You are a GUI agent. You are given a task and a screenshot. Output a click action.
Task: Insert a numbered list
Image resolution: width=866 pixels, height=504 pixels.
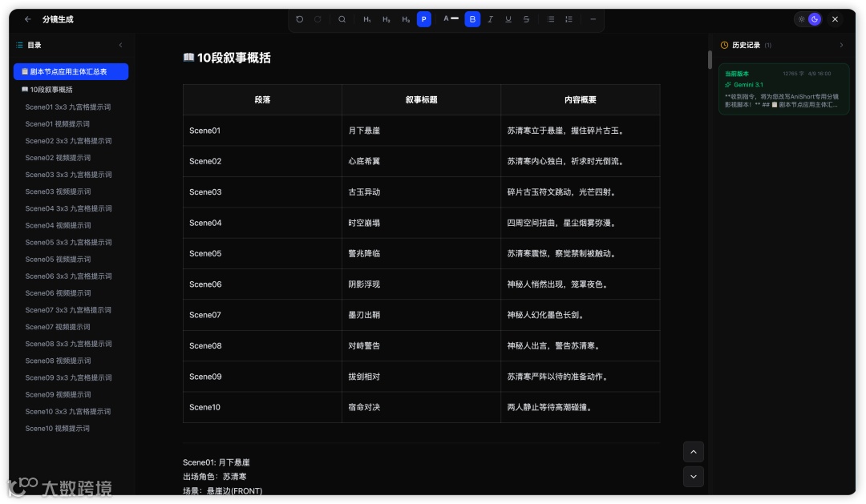(569, 19)
